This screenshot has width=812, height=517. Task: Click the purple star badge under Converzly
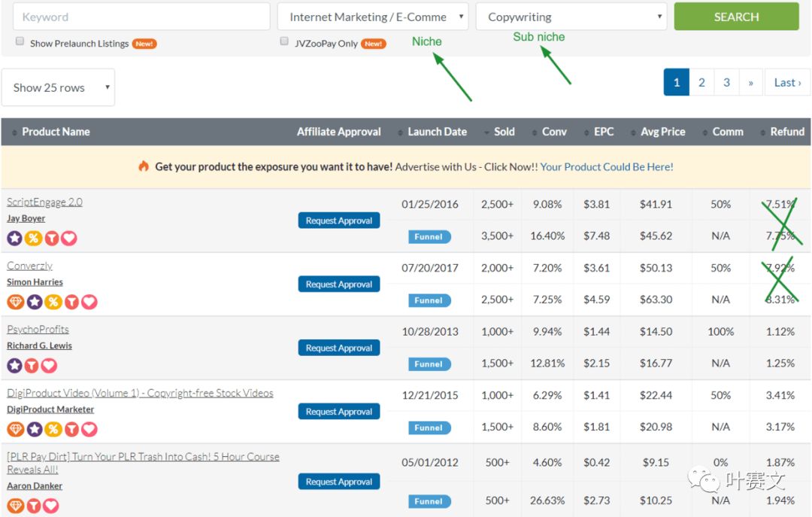pos(34,302)
